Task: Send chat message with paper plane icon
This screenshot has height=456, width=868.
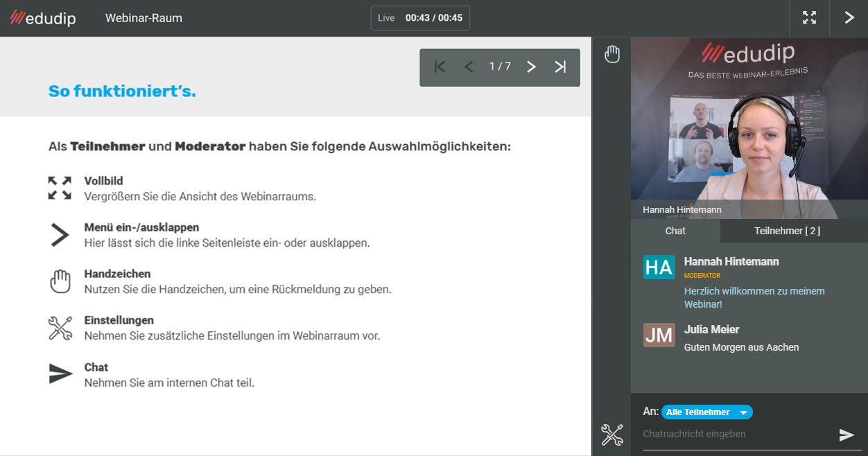Action: tap(847, 435)
